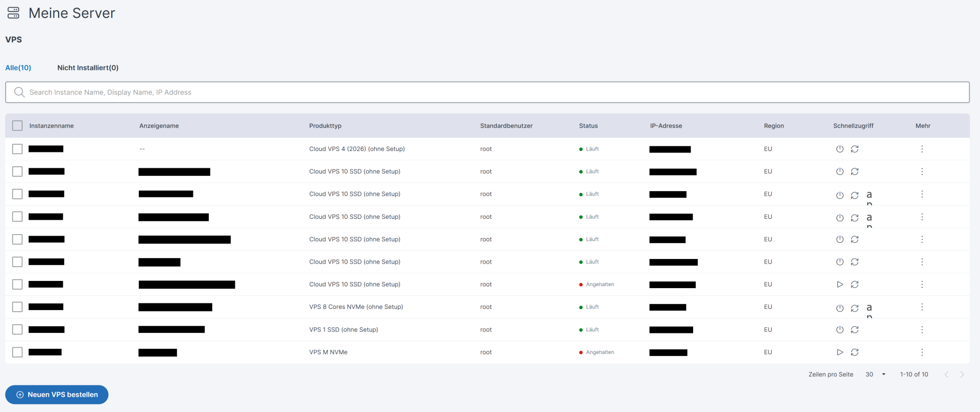Click Neuen VPS bestellen button
Screen dimensions: 980x412
coord(57,395)
